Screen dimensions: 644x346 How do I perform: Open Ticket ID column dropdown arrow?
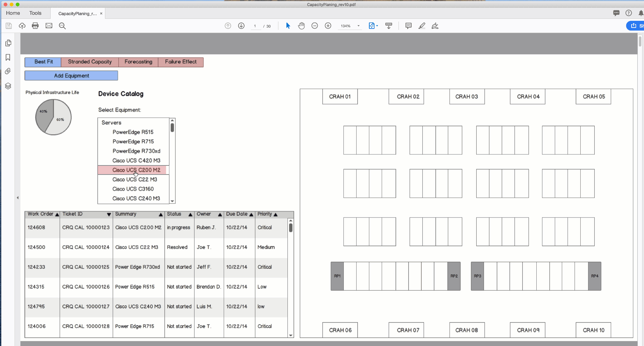point(109,214)
